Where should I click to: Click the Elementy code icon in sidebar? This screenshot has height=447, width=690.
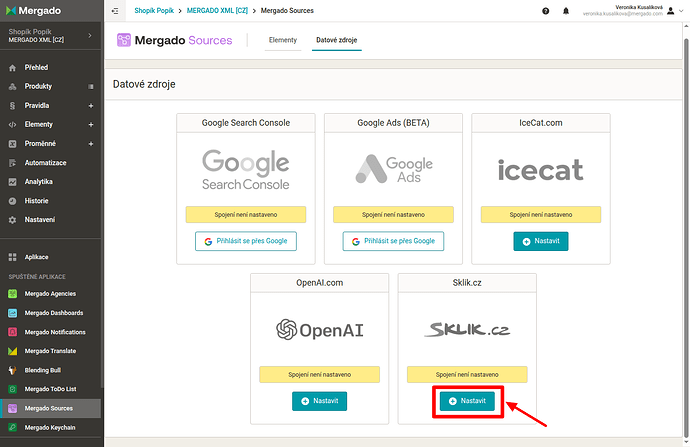(x=12, y=125)
